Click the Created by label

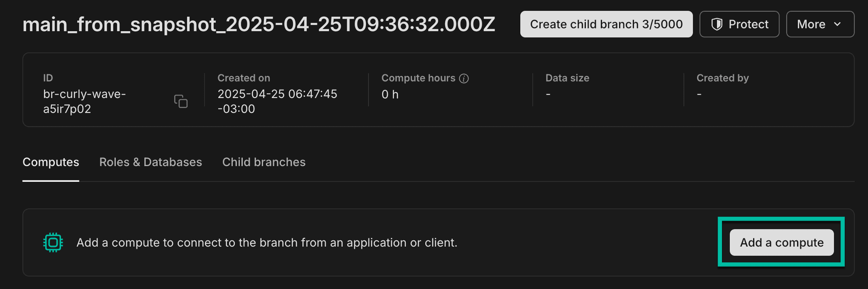(722, 78)
